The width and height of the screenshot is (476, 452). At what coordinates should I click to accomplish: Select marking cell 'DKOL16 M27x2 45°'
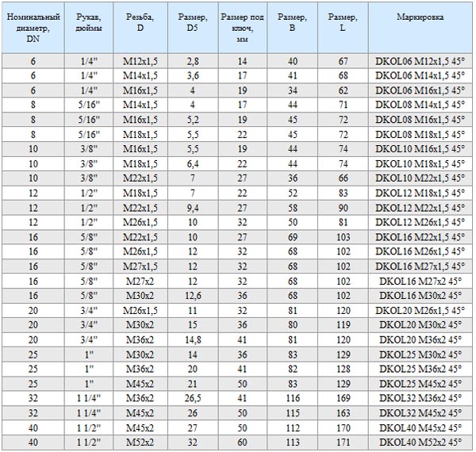point(420,282)
